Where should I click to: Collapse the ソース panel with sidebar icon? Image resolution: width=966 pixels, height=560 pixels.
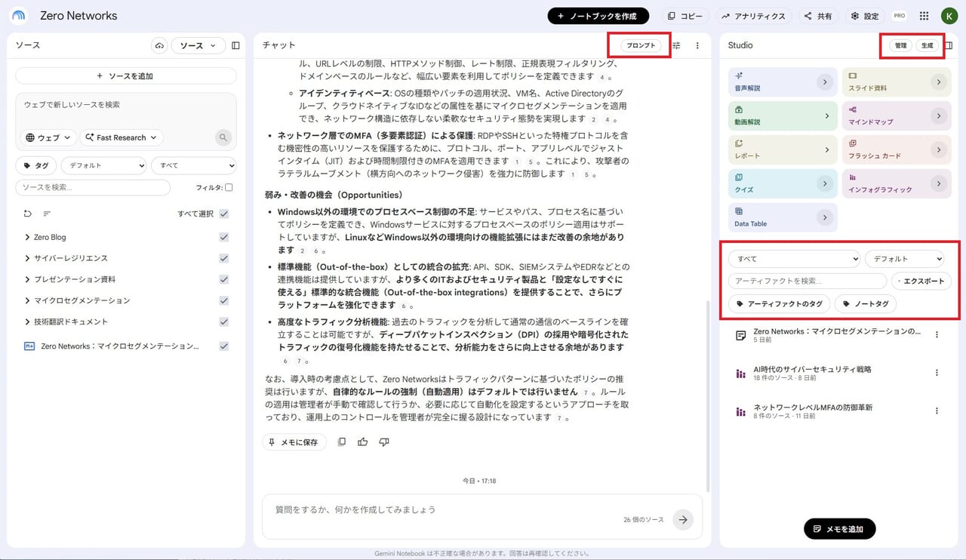(235, 46)
